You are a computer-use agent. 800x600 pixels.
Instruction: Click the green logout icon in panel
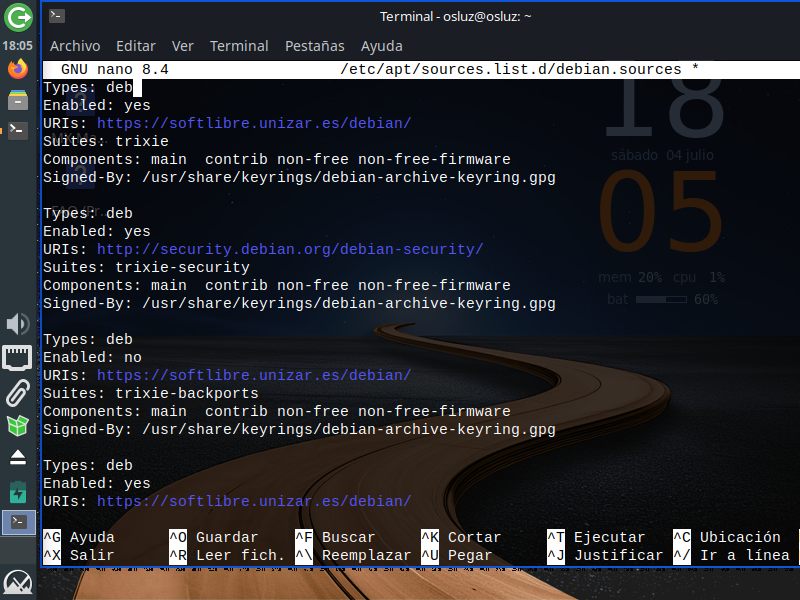coord(18,17)
